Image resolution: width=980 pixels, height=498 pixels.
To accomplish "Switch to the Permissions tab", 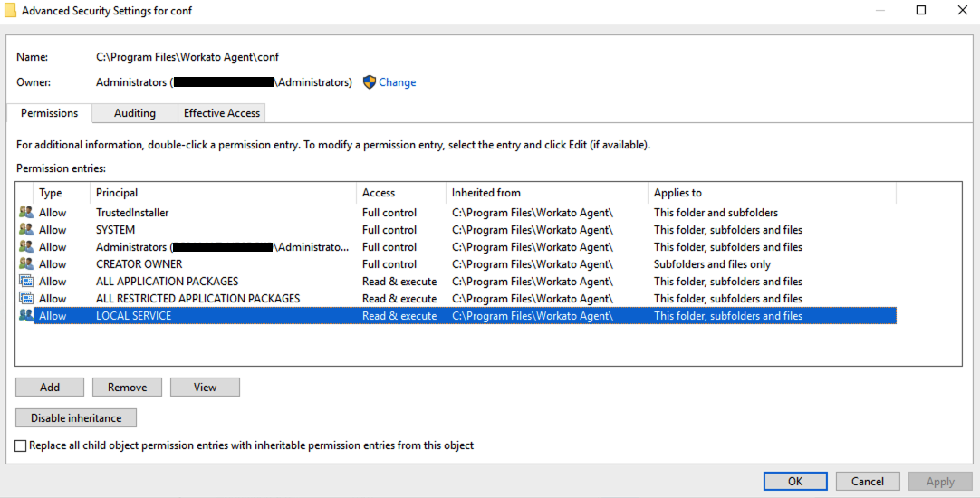I will [x=50, y=113].
